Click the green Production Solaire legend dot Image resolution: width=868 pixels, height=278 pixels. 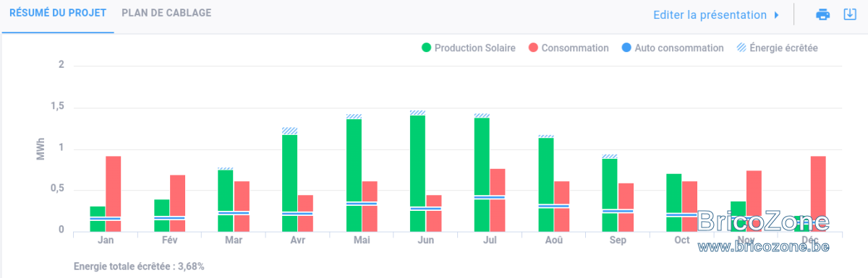click(x=426, y=48)
